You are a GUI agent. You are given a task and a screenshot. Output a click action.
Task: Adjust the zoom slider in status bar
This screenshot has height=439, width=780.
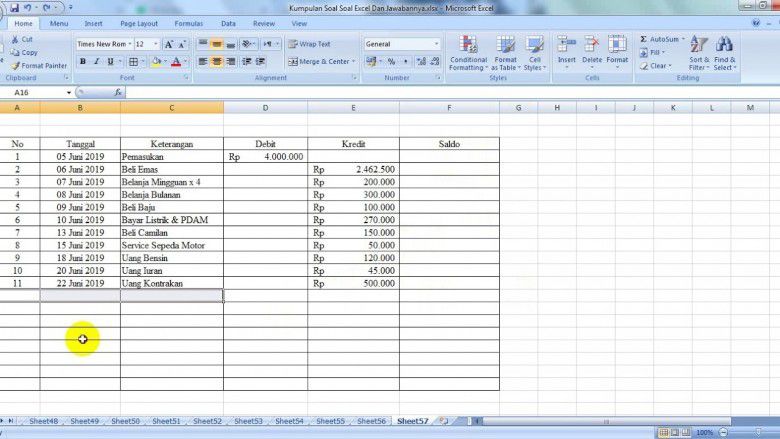743,432
